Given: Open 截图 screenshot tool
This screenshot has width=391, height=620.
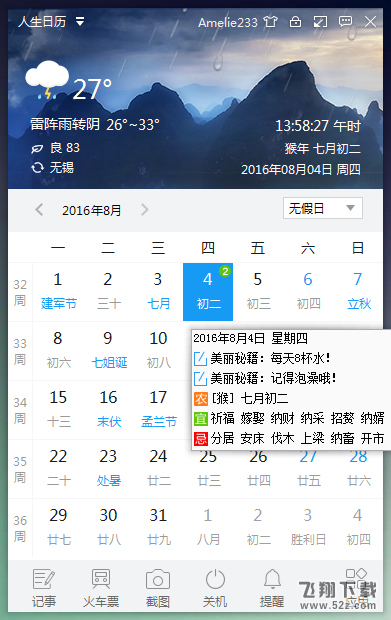Looking at the screenshot, I should 158,588.
